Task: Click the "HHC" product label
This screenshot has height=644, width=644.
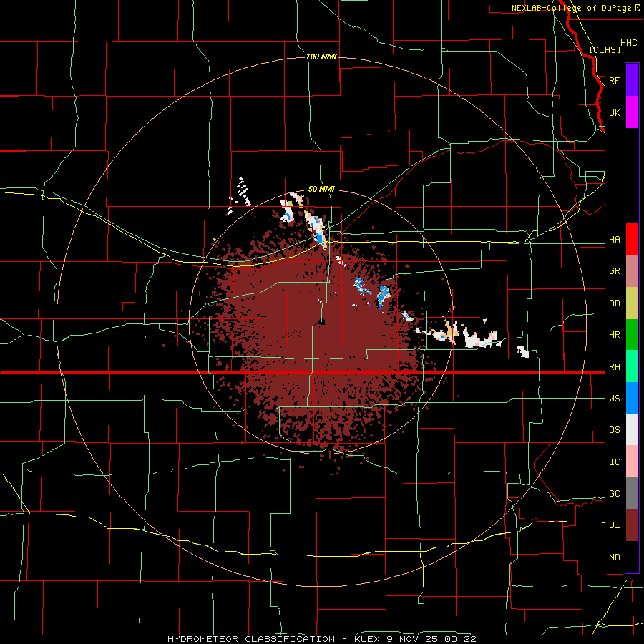Action: pyautogui.click(x=628, y=43)
